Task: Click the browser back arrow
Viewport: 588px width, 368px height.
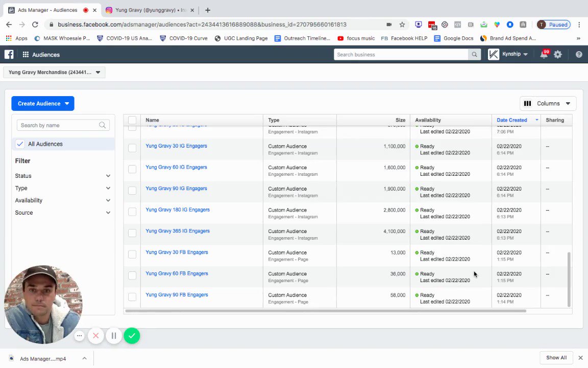Action: click(9, 25)
